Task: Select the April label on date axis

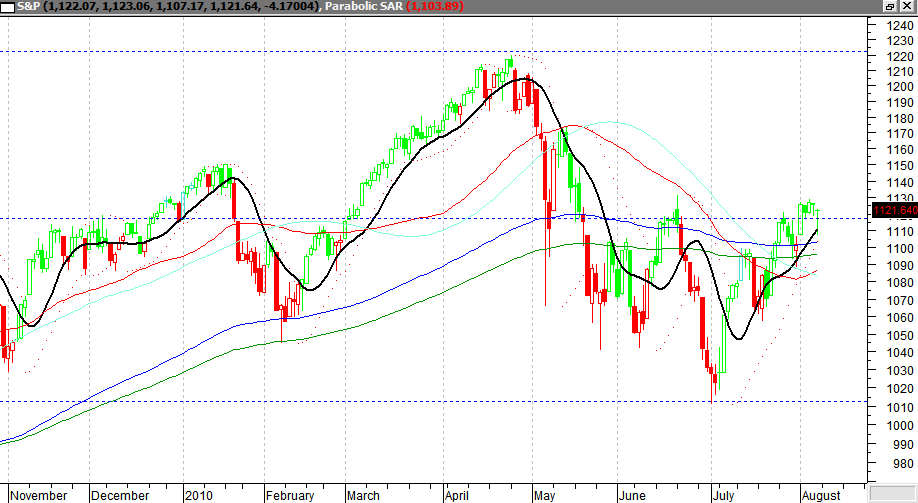Action: click(x=457, y=495)
